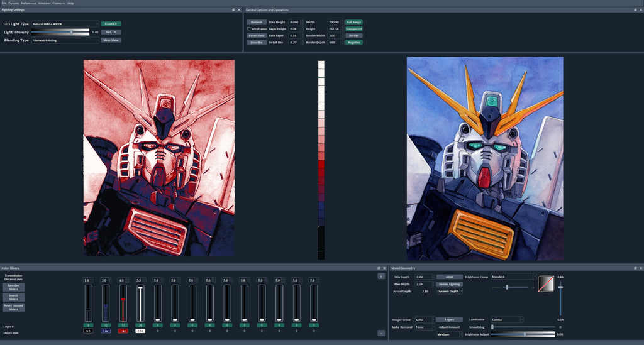The image size is (644, 345).
Task: Click the layer 26 number badge
Action: click(x=140, y=326)
